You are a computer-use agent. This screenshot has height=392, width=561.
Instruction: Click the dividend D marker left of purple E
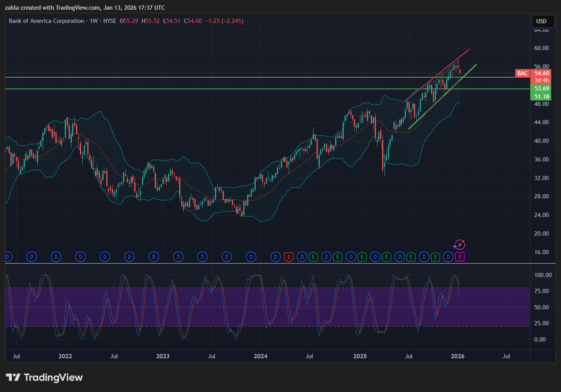pos(448,257)
